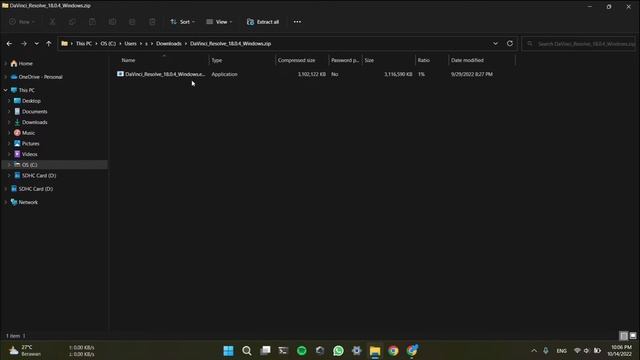Open the Windows Start menu

point(229,351)
